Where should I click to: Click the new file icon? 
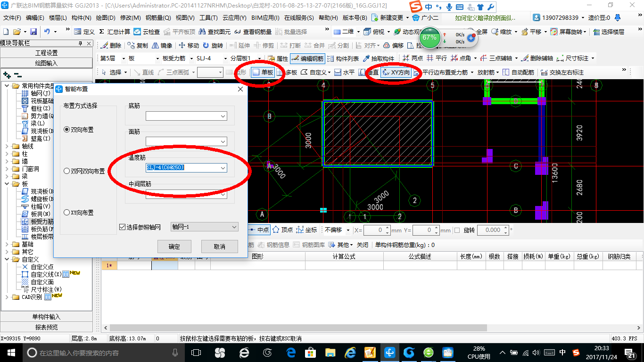coord(6,32)
